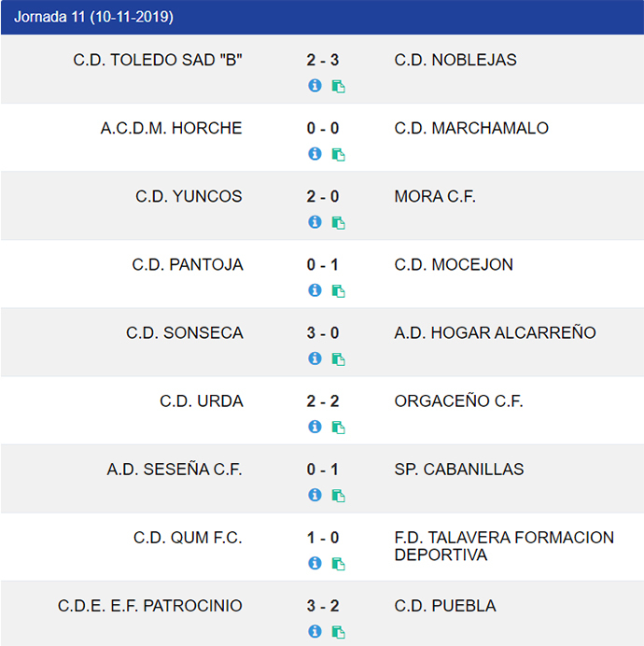This screenshot has height=646, width=644.
Task: Select C.D. NOBLEJAS team name
Action: pos(455,60)
